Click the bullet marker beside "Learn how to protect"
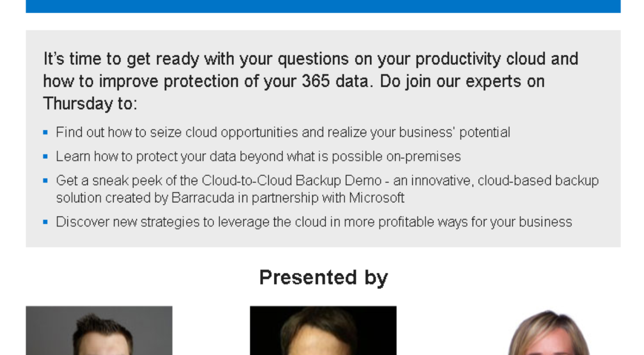Image resolution: width=644 pixels, height=355 pixels. tap(46, 157)
